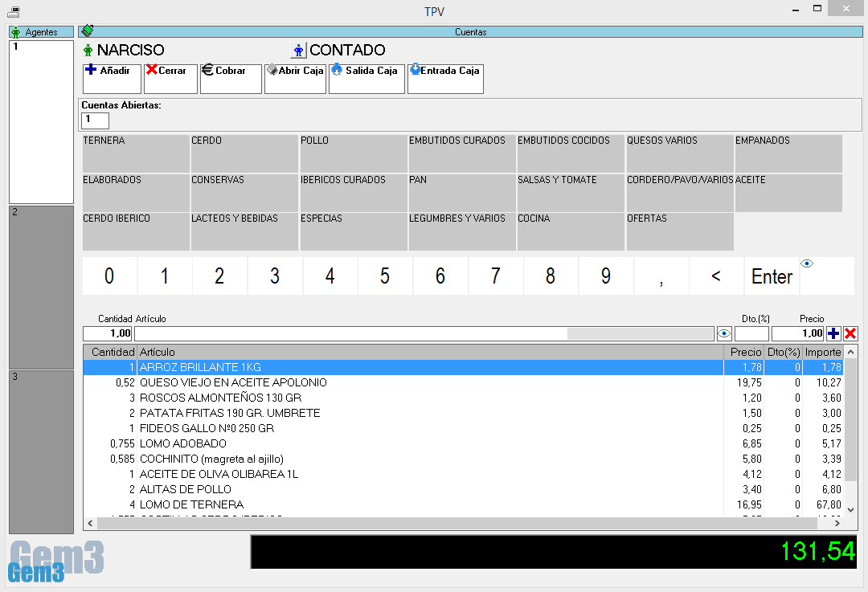The width and height of the screenshot is (868, 592).
Task: Toggle the eye icon beside Enter key
Action: pyautogui.click(x=807, y=263)
